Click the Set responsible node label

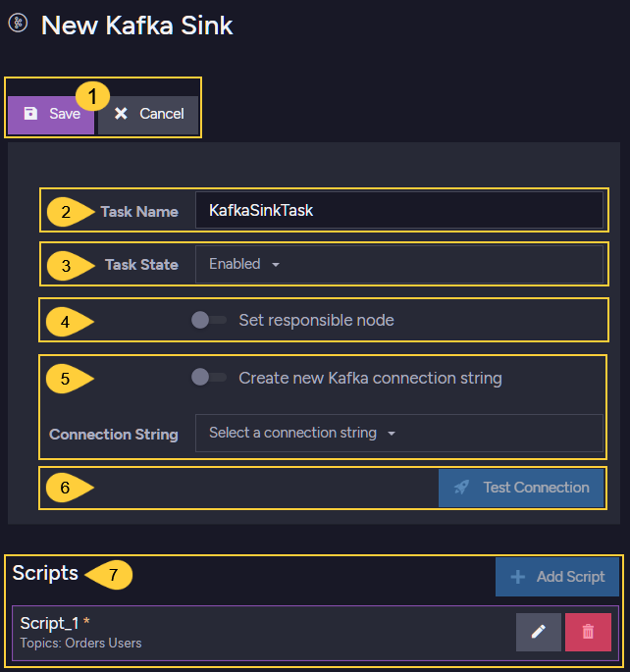(316, 320)
